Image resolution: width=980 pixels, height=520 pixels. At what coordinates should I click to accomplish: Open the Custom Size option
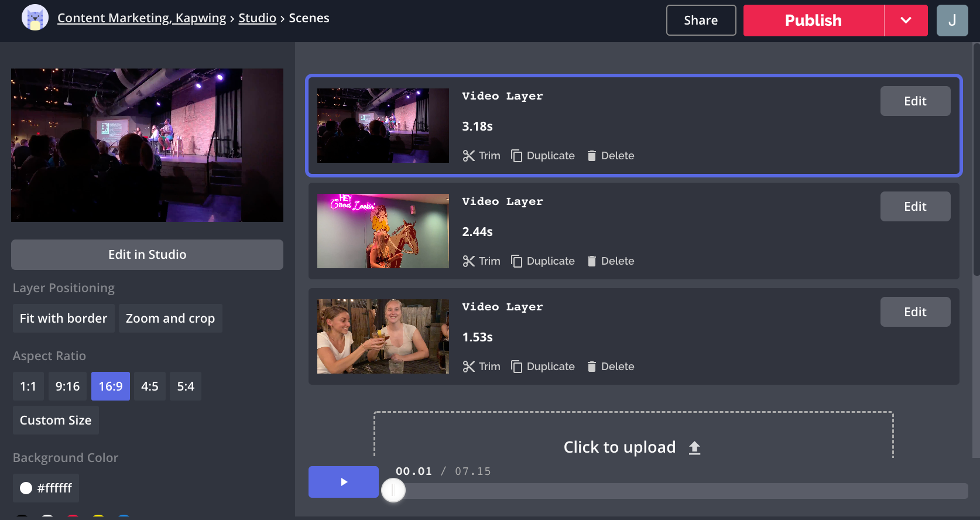tap(56, 420)
